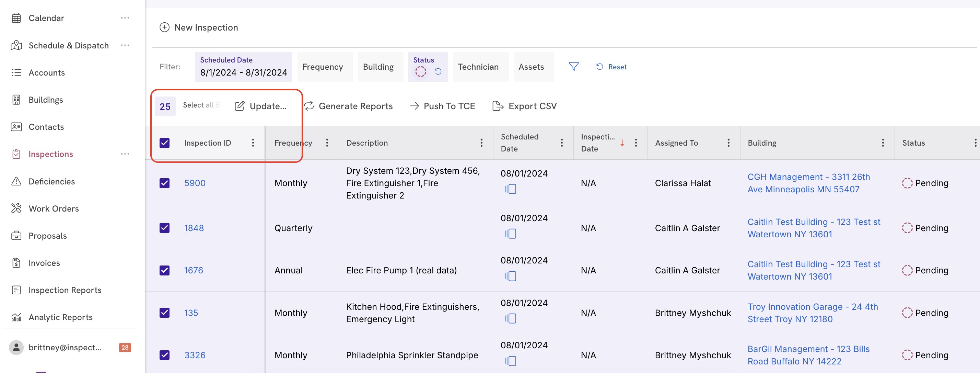
Task: Open the advanced filter funnel icon
Action: click(574, 66)
